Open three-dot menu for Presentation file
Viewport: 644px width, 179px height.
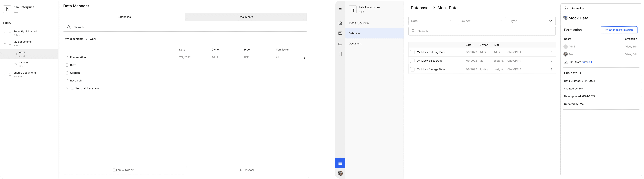[304, 57]
